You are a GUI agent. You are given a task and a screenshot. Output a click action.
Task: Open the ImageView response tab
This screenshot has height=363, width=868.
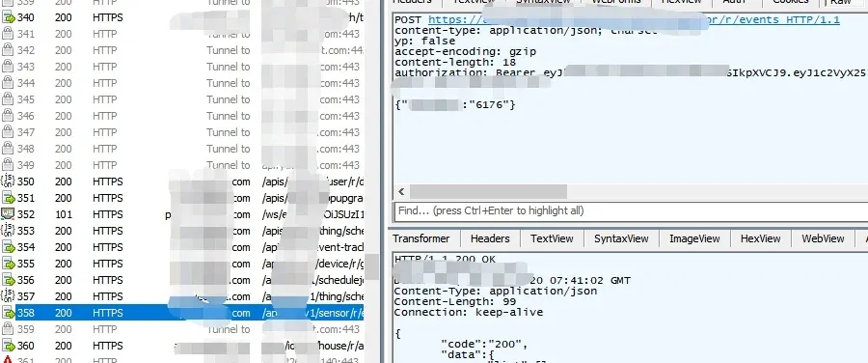[694, 238]
